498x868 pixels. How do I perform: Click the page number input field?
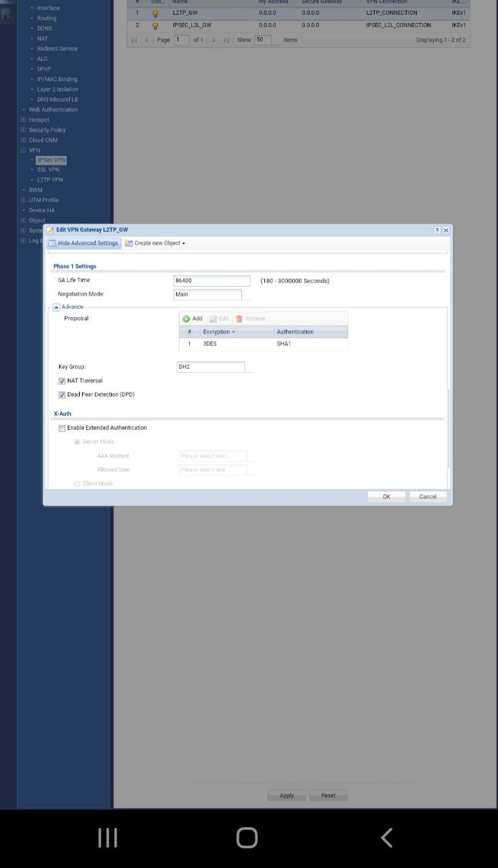[182, 40]
